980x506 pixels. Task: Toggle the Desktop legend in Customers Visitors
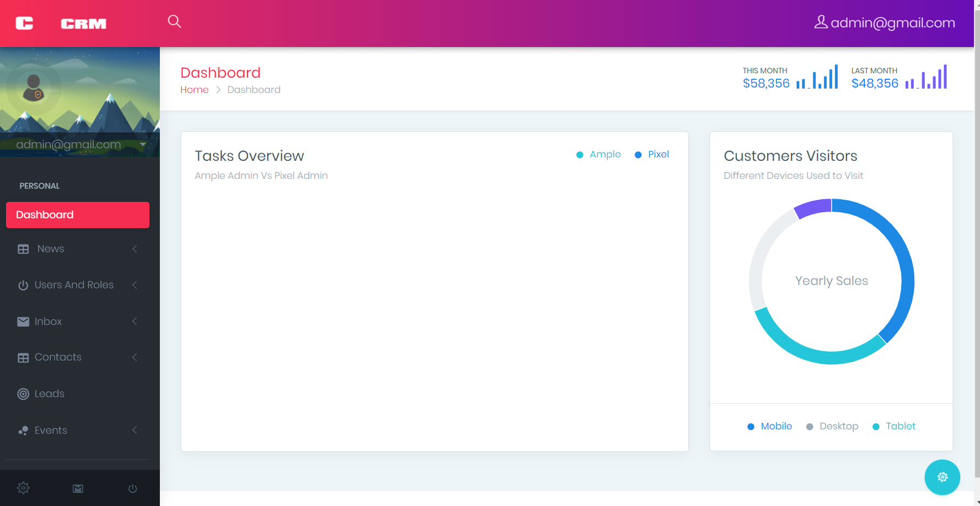832,426
